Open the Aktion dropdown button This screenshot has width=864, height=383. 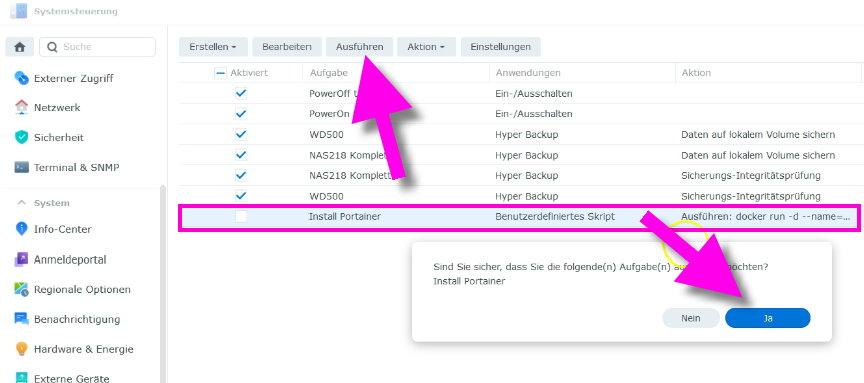pyautogui.click(x=426, y=47)
